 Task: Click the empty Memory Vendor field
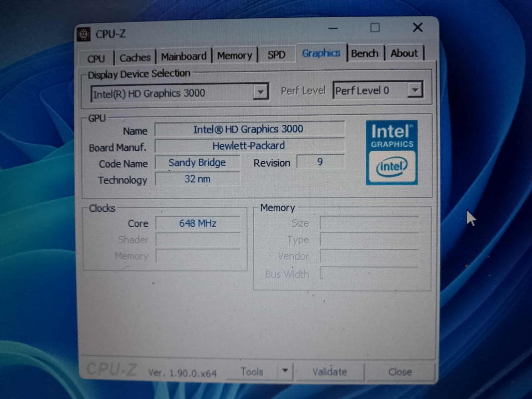pos(370,256)
